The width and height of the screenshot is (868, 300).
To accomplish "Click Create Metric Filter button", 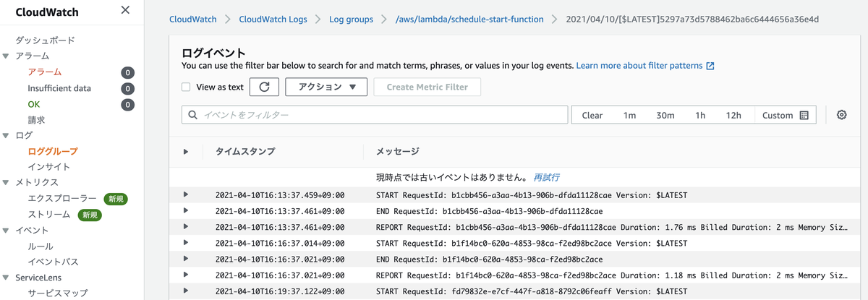I will tap(427, 87).
